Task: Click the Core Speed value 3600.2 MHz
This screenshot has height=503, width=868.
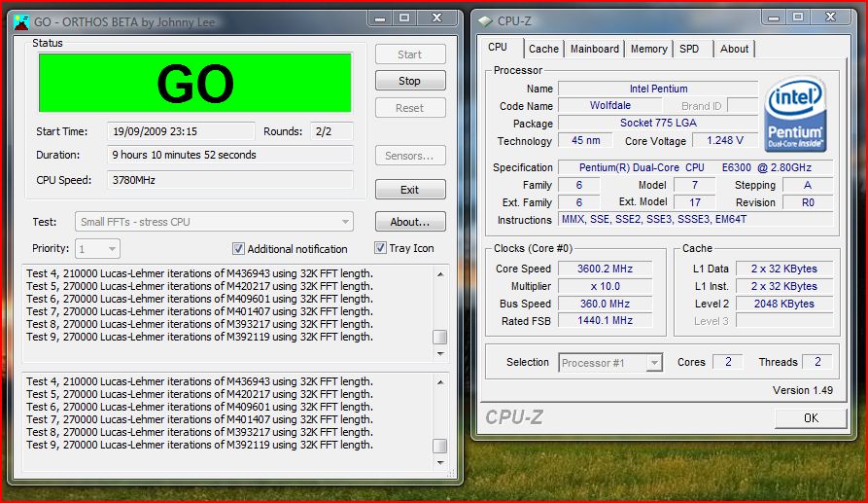Action: (x=605, y=269)
